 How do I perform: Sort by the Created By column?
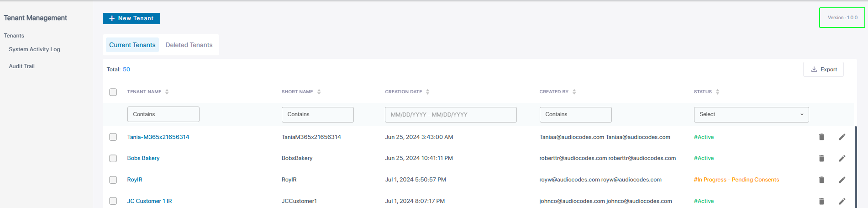click(574, 92)
